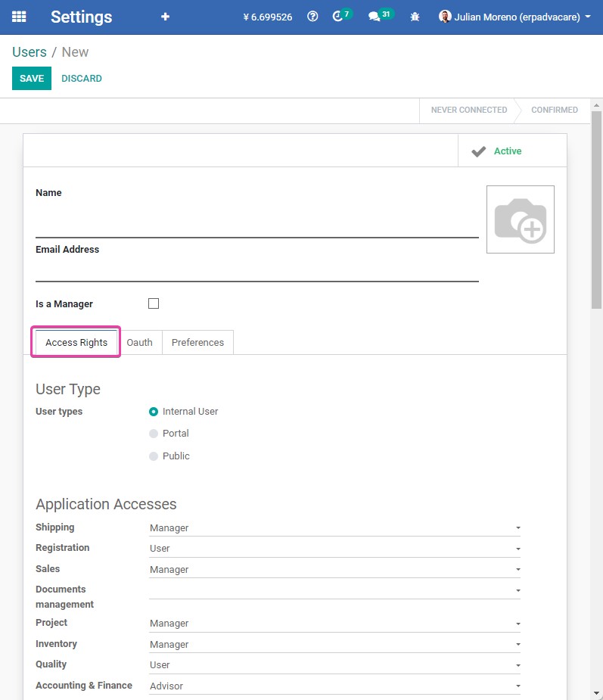Switch to the Oauth tab
Screen dimensions: 603x700
pos(139,342)
